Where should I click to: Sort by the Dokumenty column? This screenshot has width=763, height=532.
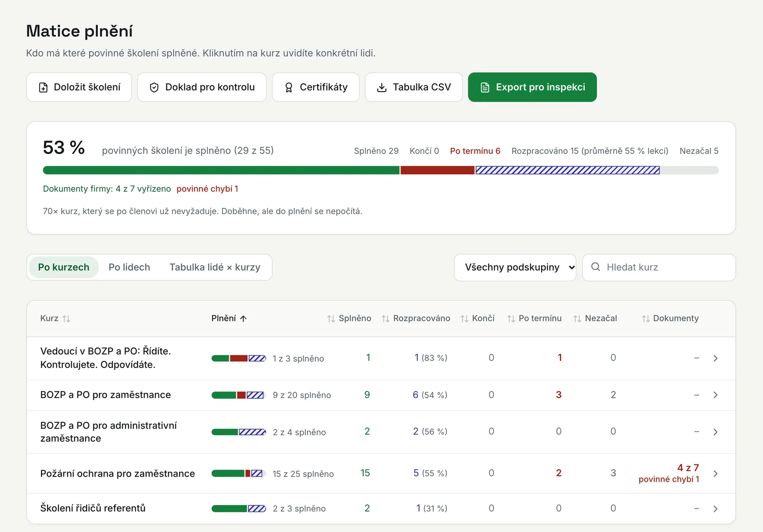point(670,318)
